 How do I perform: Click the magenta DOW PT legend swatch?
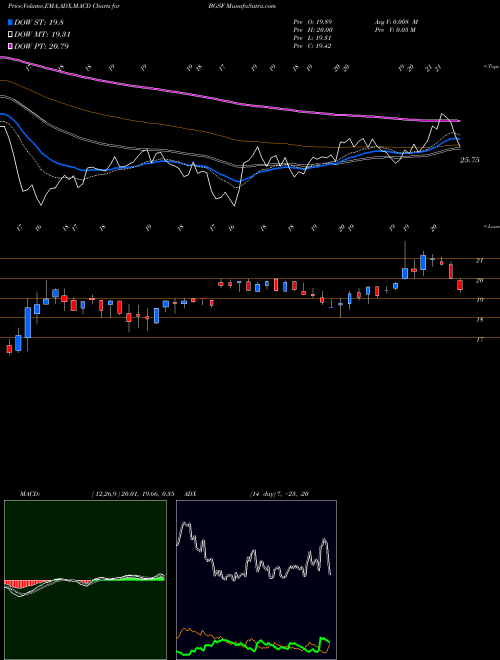10,46
